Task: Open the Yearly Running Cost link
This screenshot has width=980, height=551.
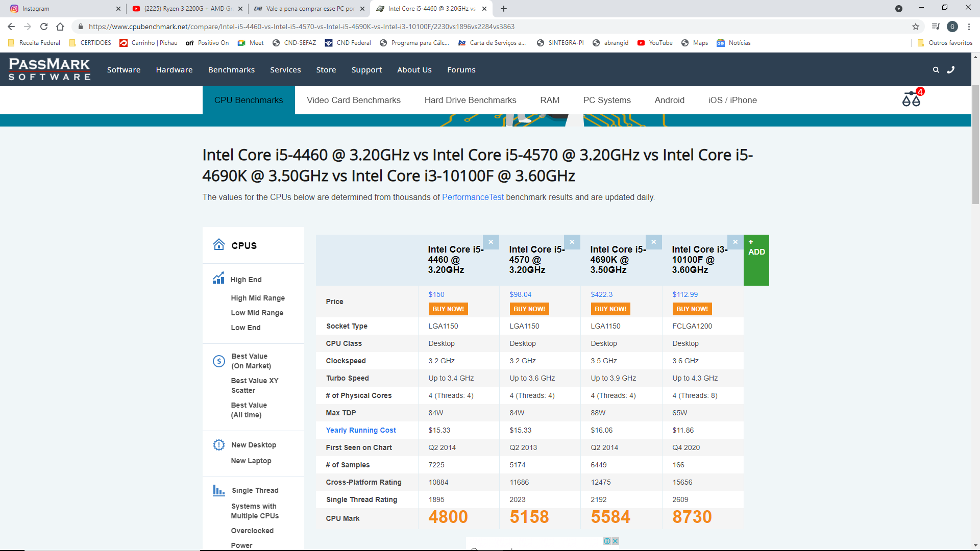Action: 361,430
